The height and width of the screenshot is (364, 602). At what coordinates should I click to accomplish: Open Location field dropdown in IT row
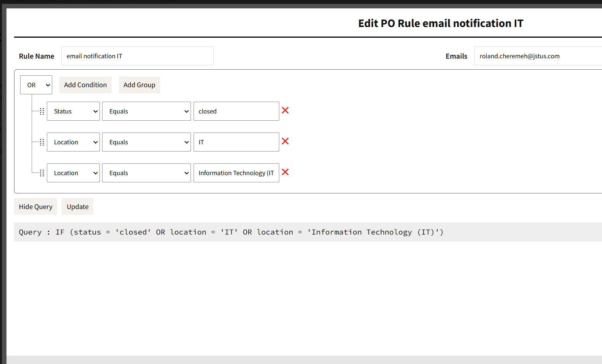pyautogui.click(x=73, y=142)
